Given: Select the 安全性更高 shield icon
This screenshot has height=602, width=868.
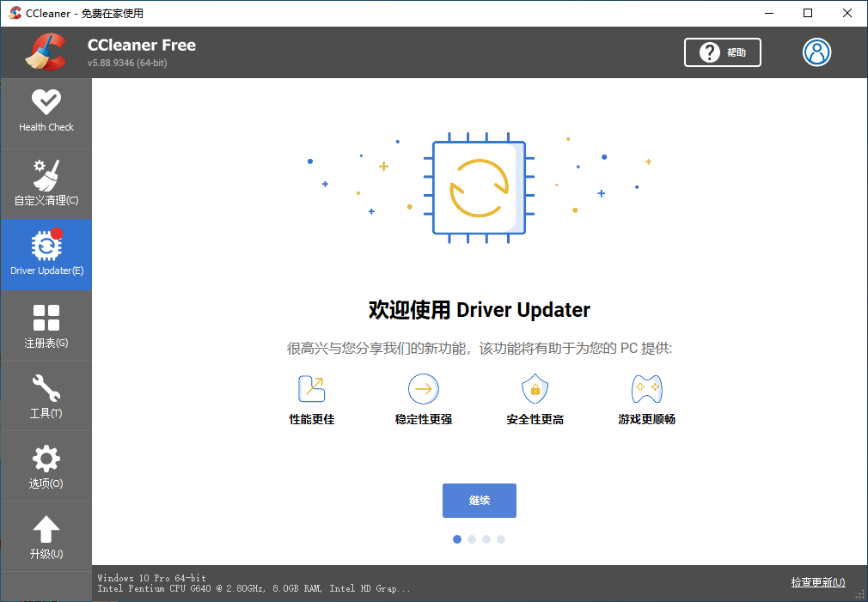Looking at the screenshot, I should (535, 388).
